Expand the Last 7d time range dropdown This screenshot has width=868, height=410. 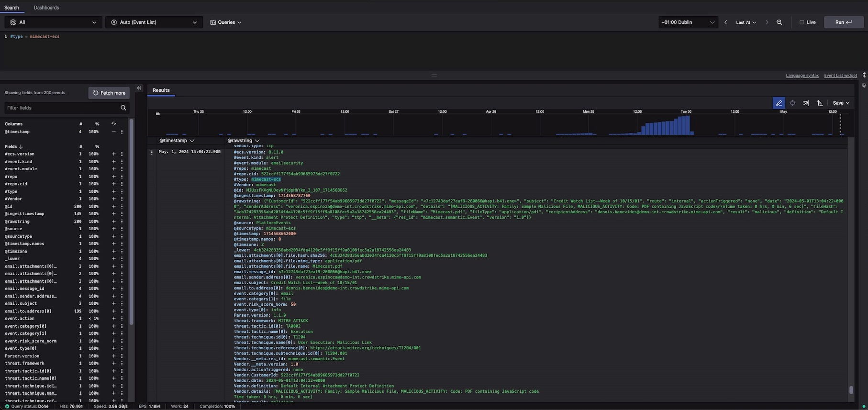pyautogui.click(x=746, y=22)
